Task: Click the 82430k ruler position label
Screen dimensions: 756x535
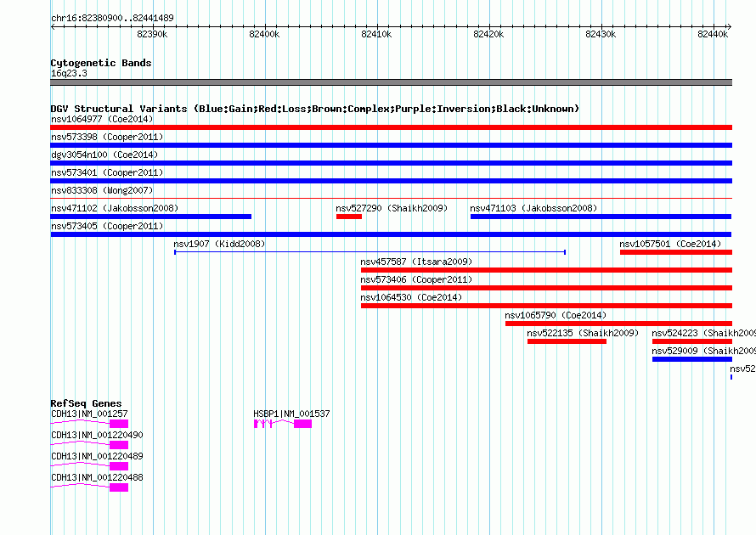Action: pos(601,34)
